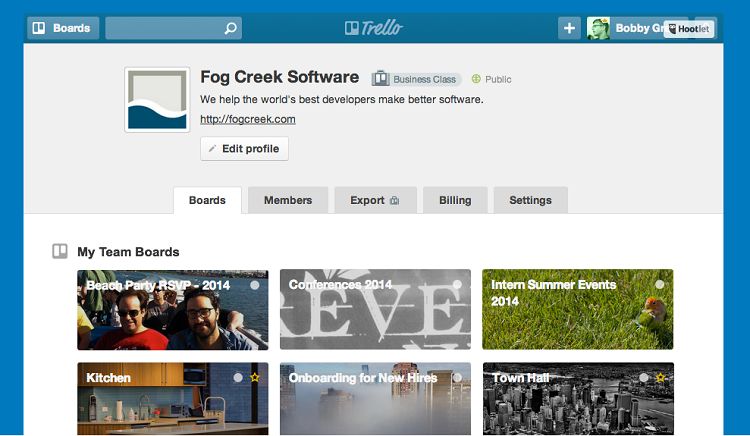Click inside the header search field

165,28
